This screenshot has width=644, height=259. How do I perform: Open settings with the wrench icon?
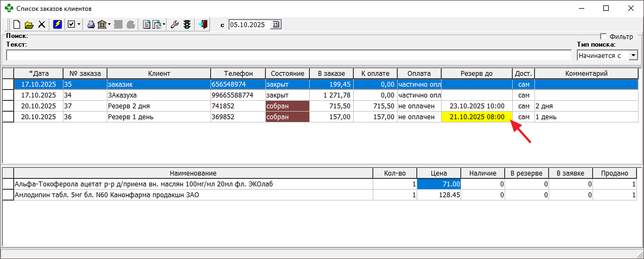tap(174, 25)
